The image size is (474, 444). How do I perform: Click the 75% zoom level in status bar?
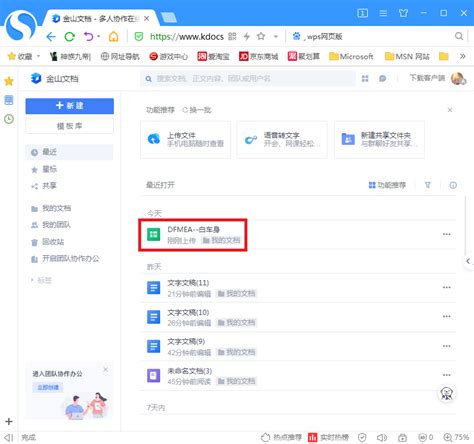pyautogui.click(x=457, y=437)
